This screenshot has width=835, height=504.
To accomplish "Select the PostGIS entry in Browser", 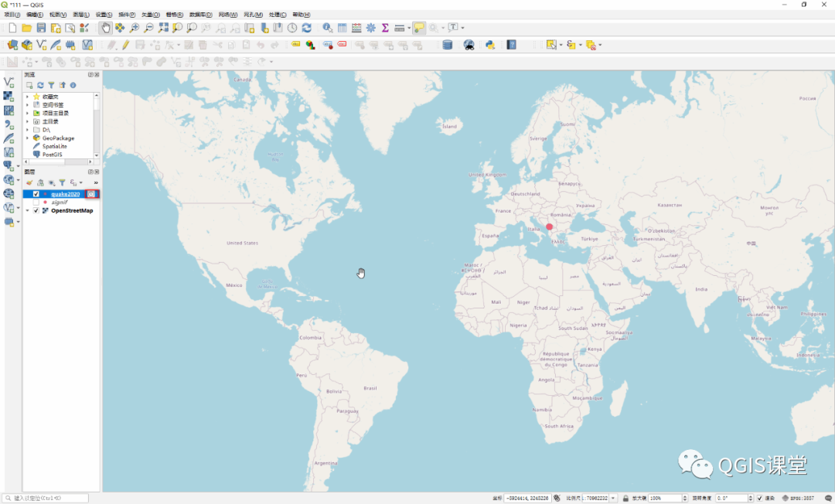I will 53,155.
